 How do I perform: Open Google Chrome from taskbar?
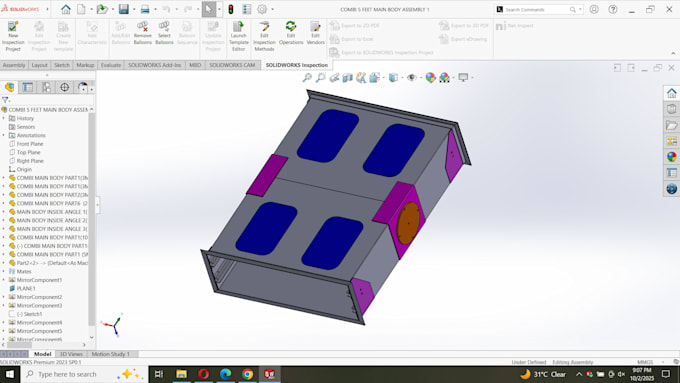coord(248,374)
